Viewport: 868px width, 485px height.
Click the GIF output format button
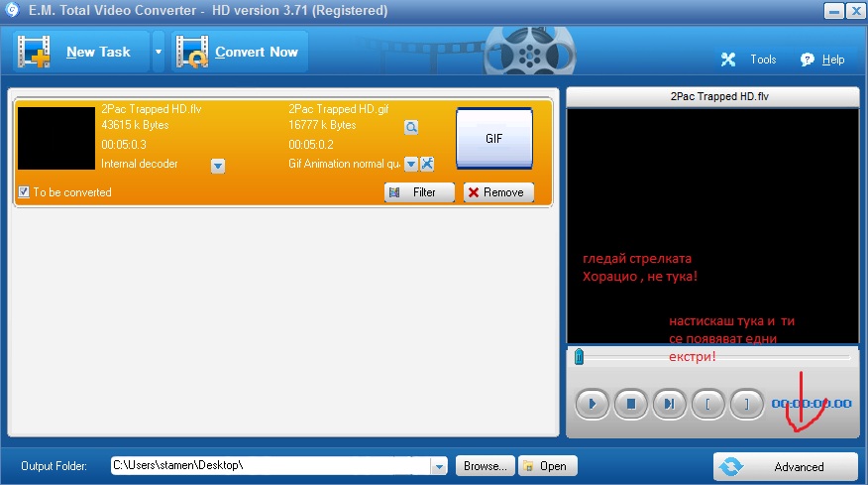tap(493, 138)
